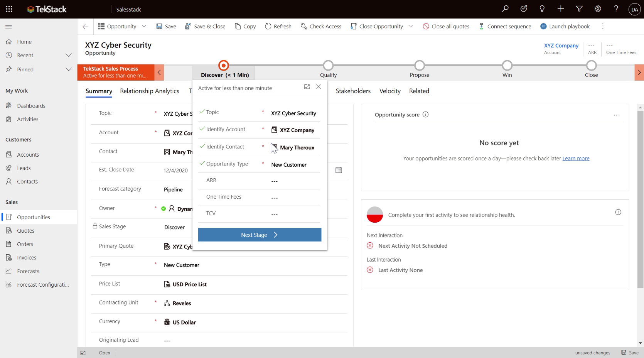Open more commands vertical ellipsis
This screenshot has height=358, width=644.
[x=603, y=26]
